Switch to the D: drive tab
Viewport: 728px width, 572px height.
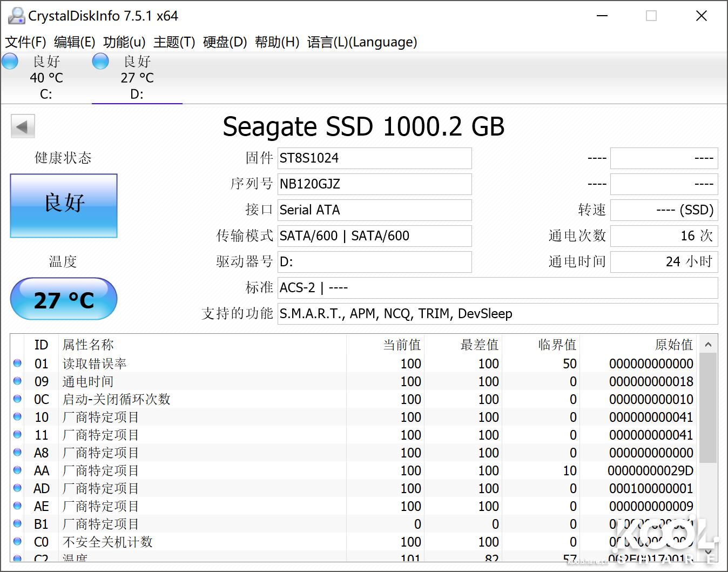tap(137, 78)
